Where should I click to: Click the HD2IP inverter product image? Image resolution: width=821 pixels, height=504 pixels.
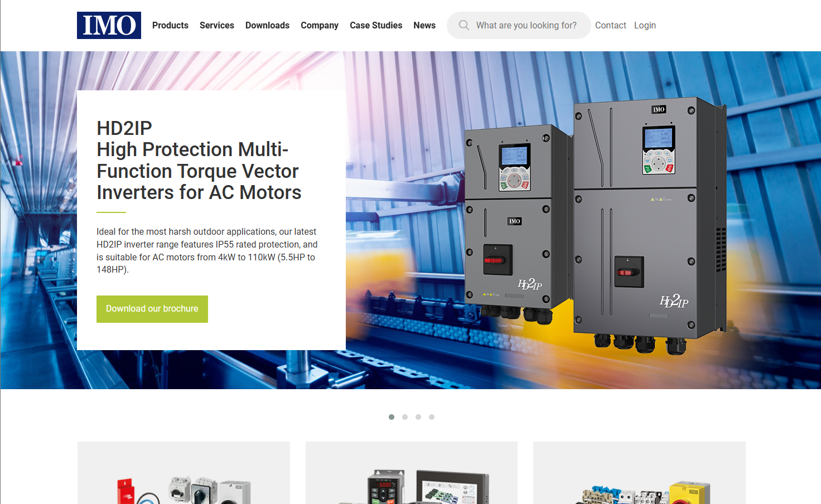(594, 223)
